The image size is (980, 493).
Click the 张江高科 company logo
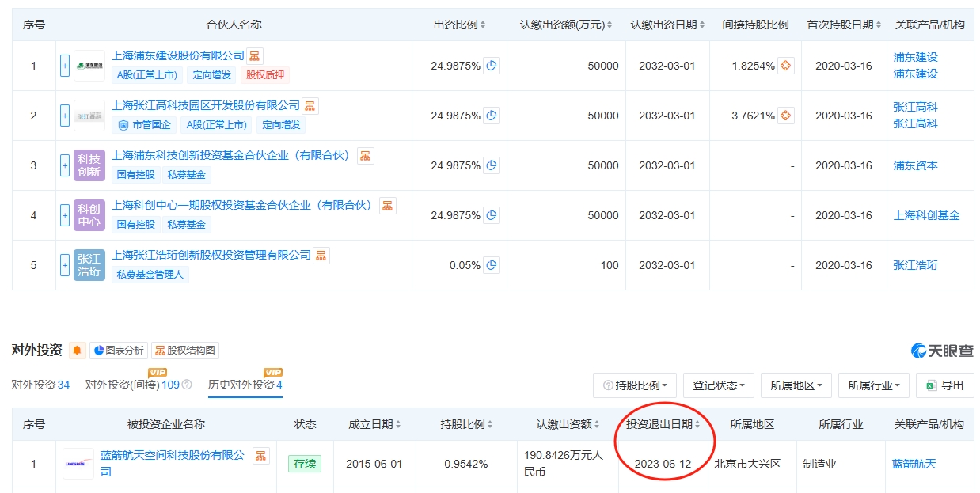click(x=89, y=116)
